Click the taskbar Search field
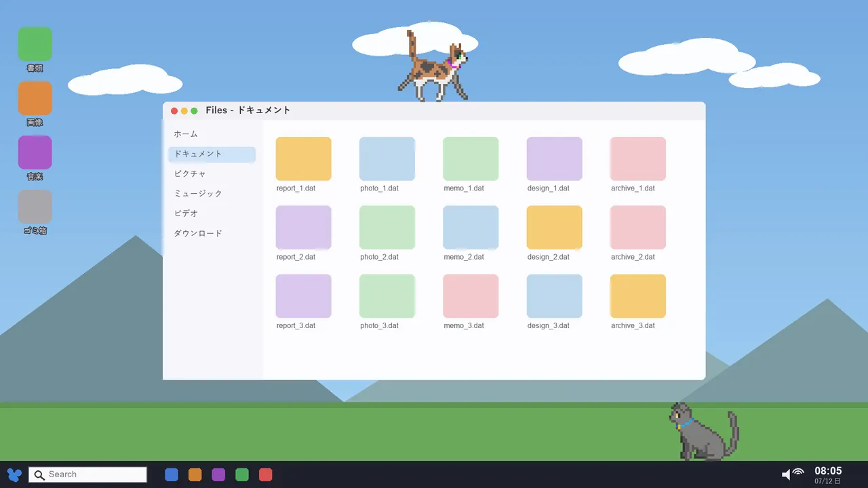 [x=87, y=474]
